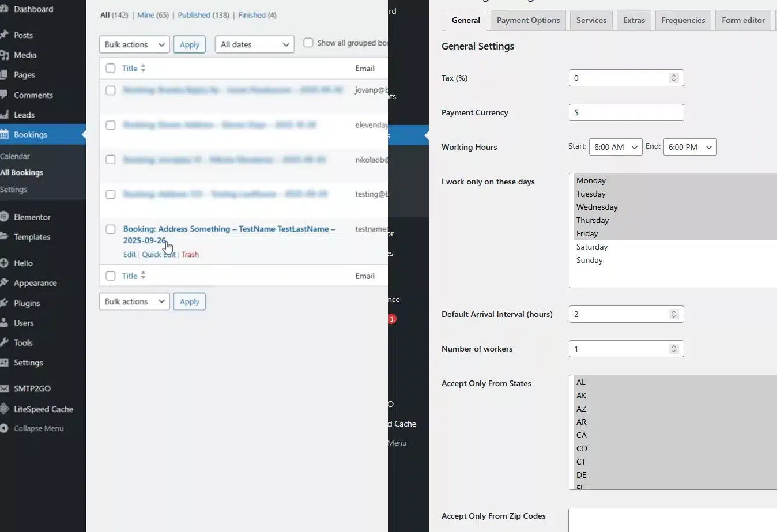
Task: Click the Appearance brush icon
Action: point(5,283)
